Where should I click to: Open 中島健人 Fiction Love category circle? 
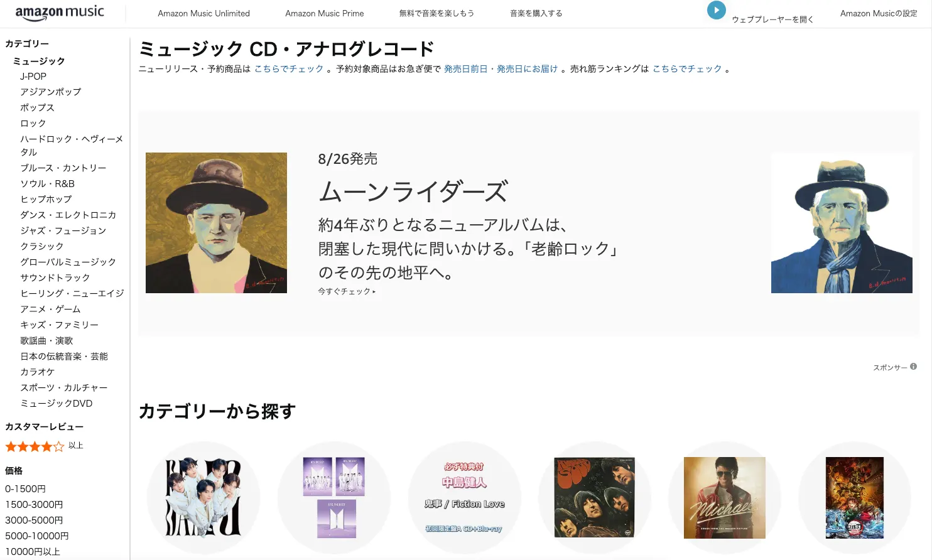[464, 498]
